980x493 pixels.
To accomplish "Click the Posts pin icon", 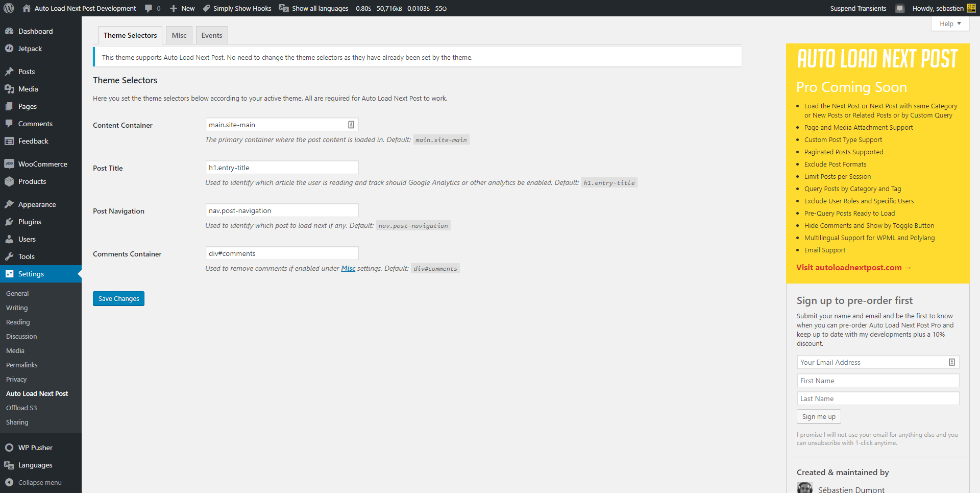I will 9,72.
